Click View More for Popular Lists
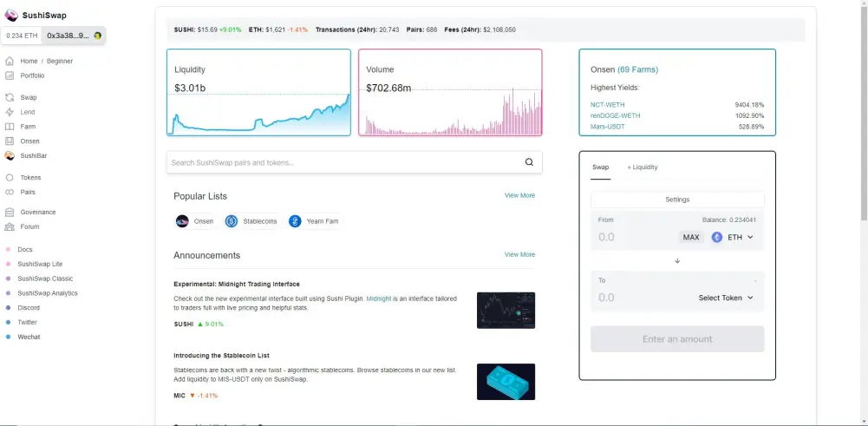 point(519,195)
